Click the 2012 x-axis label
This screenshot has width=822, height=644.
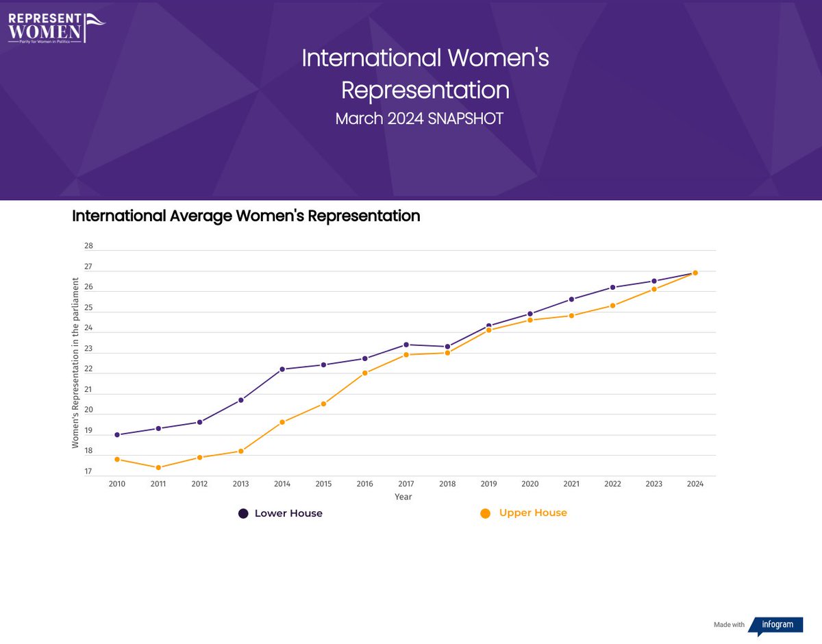(x=199, y=484)
